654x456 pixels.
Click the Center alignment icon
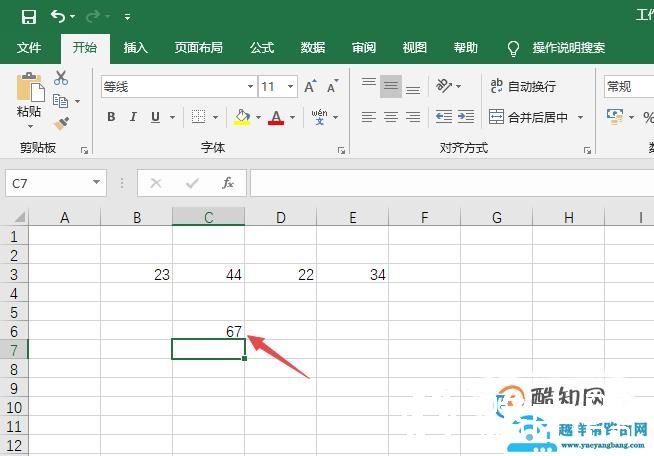[x=391, y=117]
